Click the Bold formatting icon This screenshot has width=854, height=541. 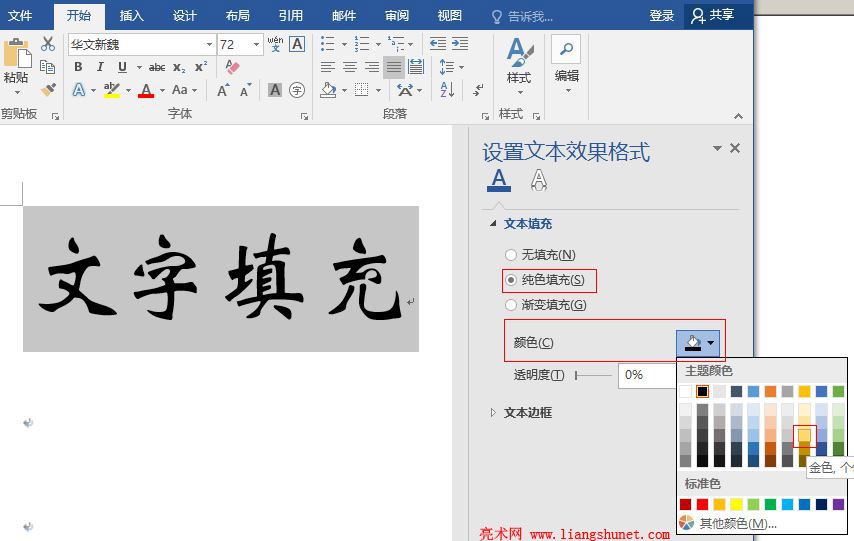[78, 67]
